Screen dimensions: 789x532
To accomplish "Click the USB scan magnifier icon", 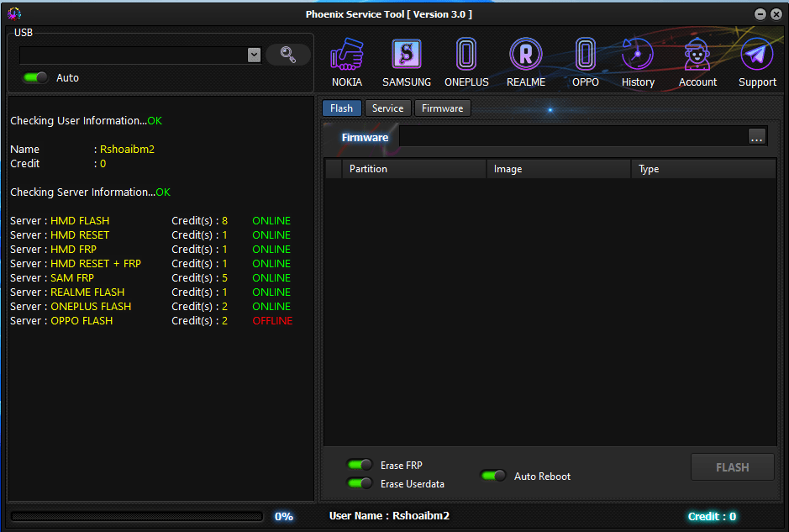I will pos(288,54).
